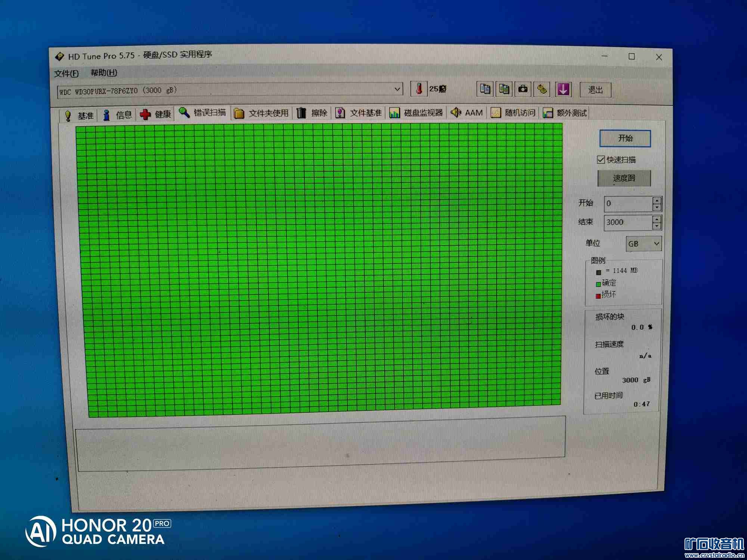Click the HD Tune Pro title bar icon
The image size is (747, 560).
tap(59, 56)
